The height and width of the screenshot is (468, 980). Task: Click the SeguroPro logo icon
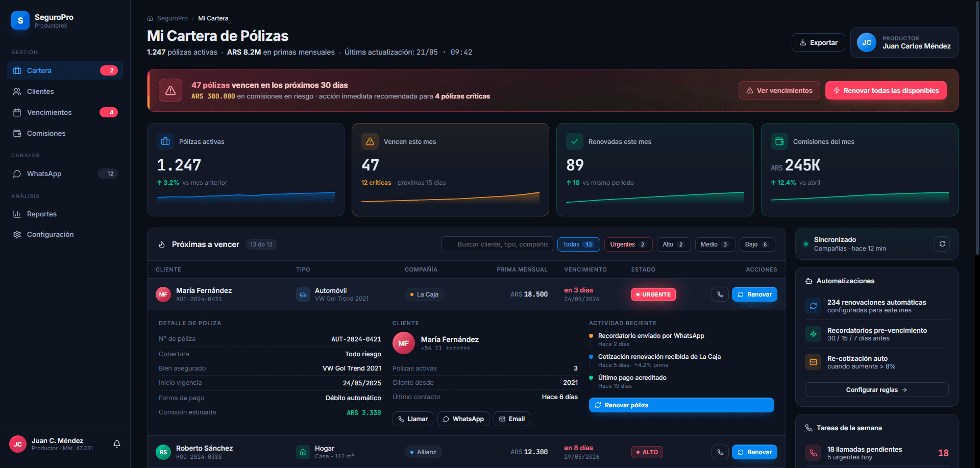pyautogui.click(x=20, y=20)
